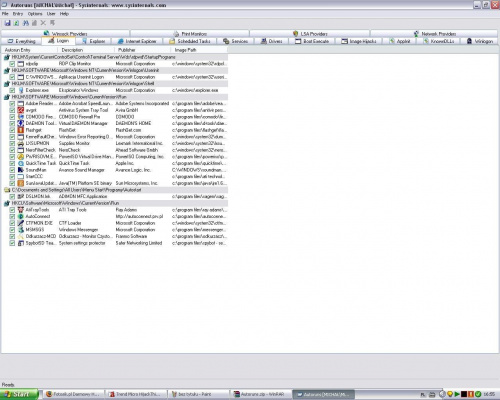Click the SunJavaUpdate entry Java icon
The width and height of the screenshot is (500, 400).
coord(21,183)
